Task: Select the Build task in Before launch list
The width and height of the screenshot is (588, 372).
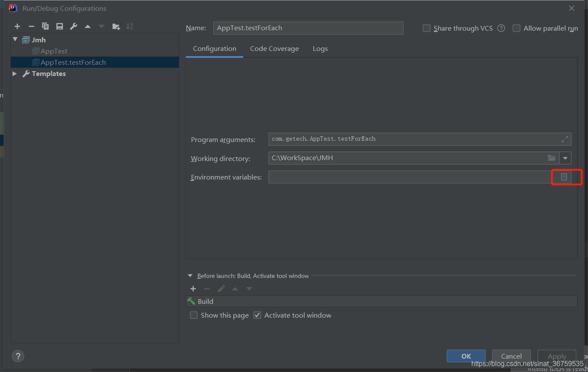Action: 381,301
